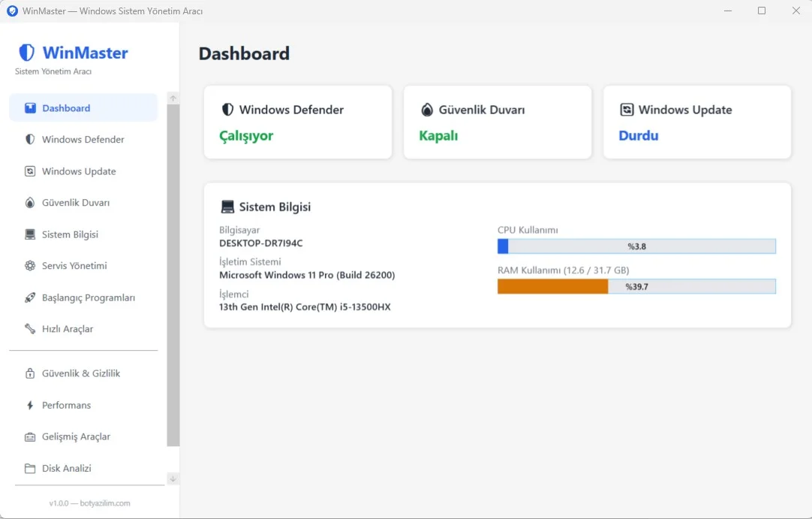Click the WinMaster app icon in title bar
The height and width of the screenshot is (519, 812).
(12, 11)
